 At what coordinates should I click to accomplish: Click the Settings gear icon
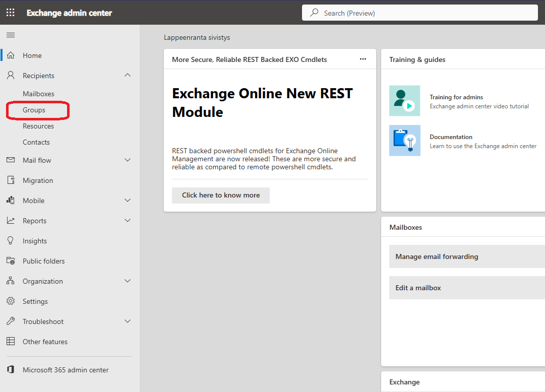(11, 301)
